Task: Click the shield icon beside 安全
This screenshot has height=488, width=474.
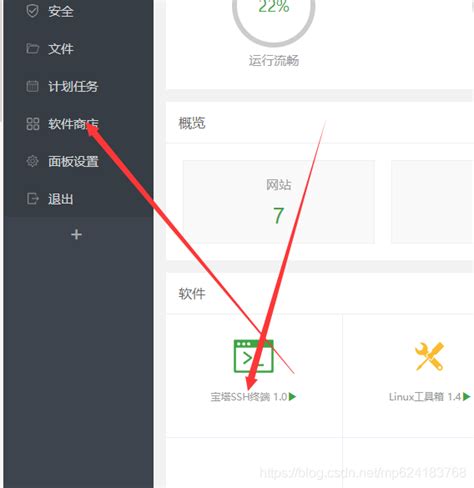Action: pyautogui.click(x=32, y=11)
